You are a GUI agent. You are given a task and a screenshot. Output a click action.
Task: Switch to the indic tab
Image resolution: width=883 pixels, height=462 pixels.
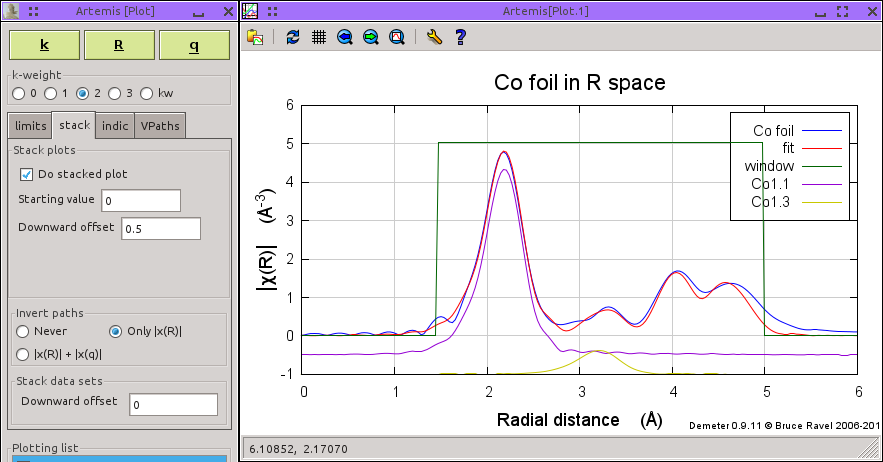(115, 126)
